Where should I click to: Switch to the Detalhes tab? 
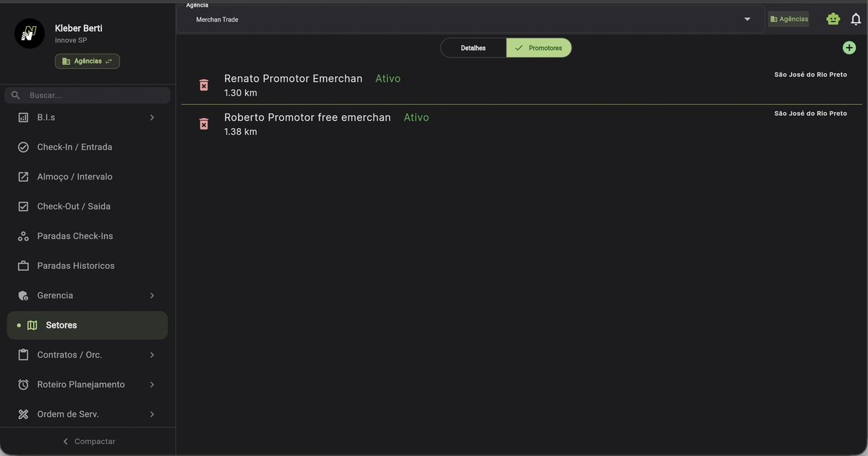point(473,48)
